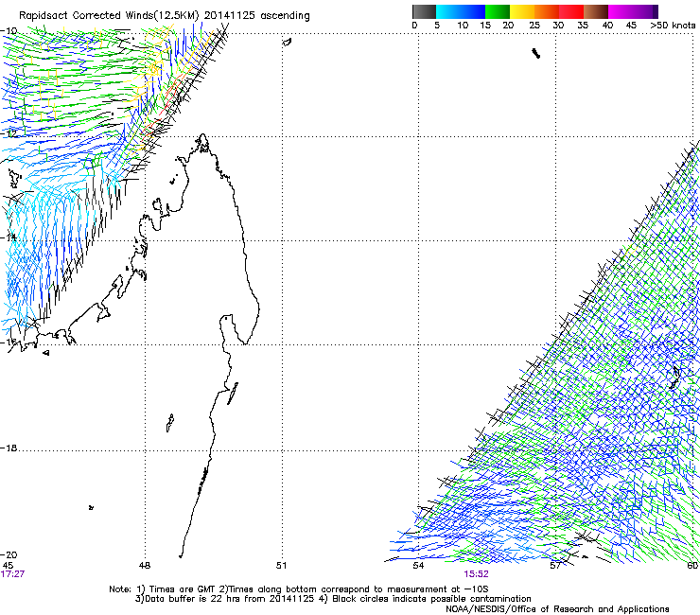Click 'Black circles indicate possible contamination' note
The width and height of the screenshot is (700, 615).
tap(431, 599)
